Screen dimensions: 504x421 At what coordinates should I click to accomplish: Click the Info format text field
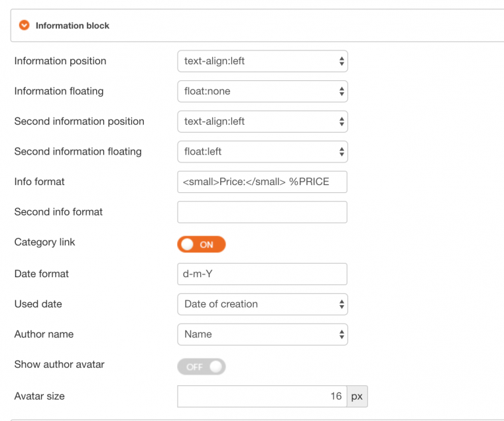(262, 182)
